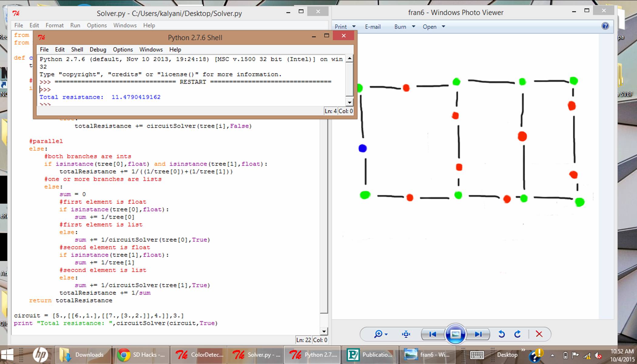Delete the photo using the red X
637x364 pixels.
click(539, 334)
